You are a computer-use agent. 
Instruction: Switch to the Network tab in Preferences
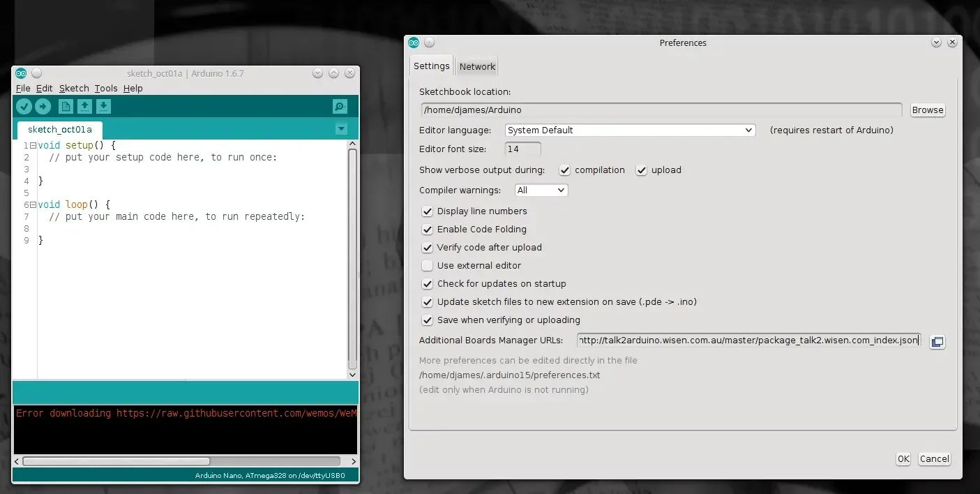click(477, 66)
